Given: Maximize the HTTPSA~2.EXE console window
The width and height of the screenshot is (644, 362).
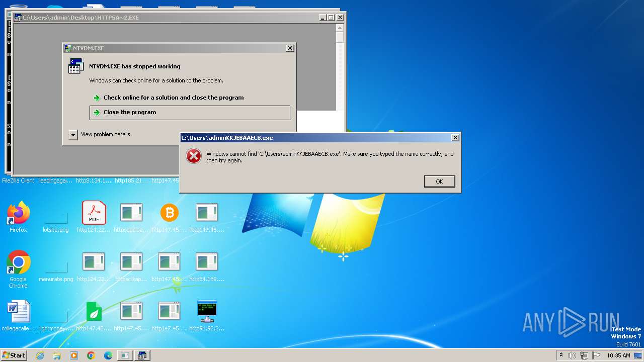Looking at the screenshot, I should (x=331, y=18).
